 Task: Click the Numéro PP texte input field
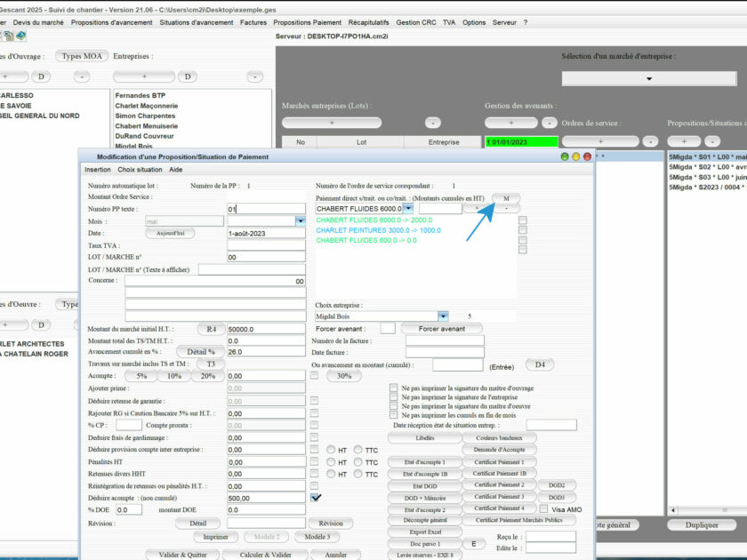(x=266, y=209)
